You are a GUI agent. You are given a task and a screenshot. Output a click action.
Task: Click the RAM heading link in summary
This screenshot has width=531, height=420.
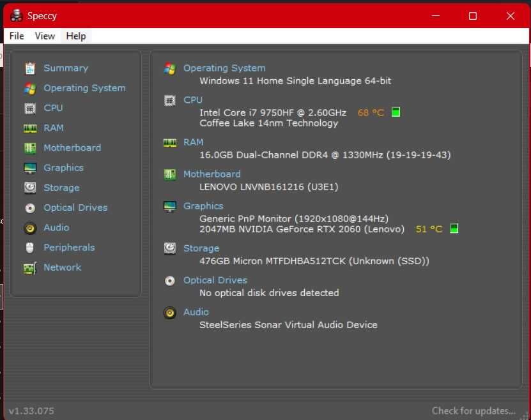pos(193,142)
